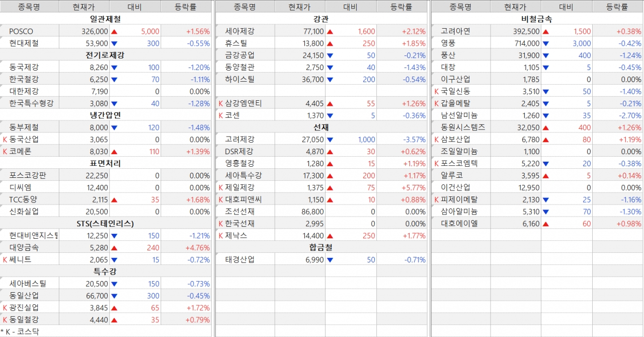Click the 특수강 group heading
644x337 pixels.
pyautogui.click(x=105, y=272)
